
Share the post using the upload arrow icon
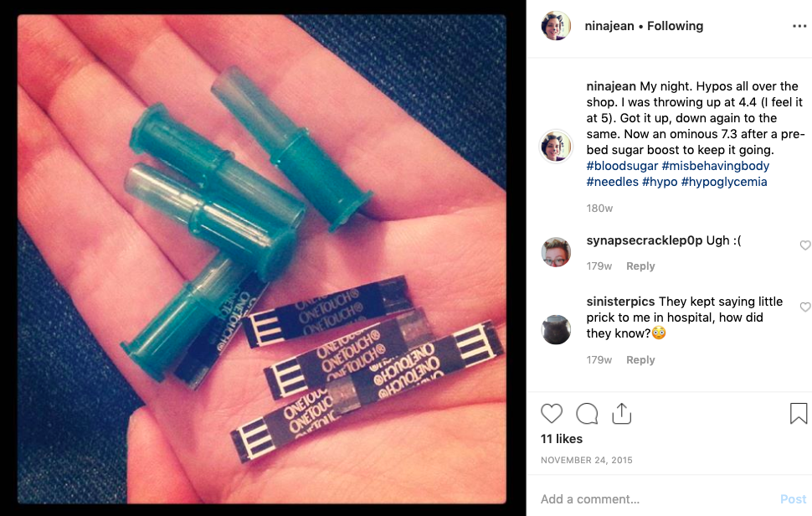pyautogui.click(x=621, y=414)
